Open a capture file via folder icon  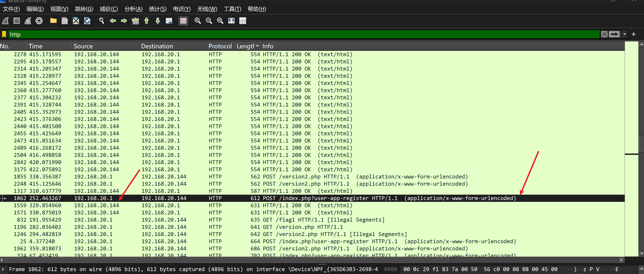tap(53, 21)
